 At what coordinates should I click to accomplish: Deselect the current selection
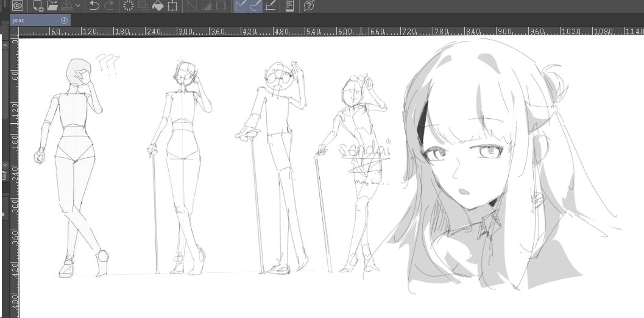click(192, 5)
